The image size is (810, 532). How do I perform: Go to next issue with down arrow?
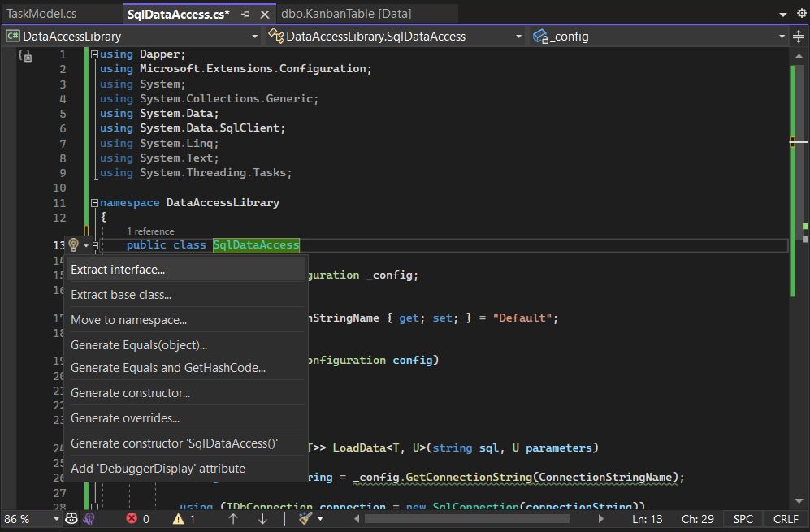point(262,518)
